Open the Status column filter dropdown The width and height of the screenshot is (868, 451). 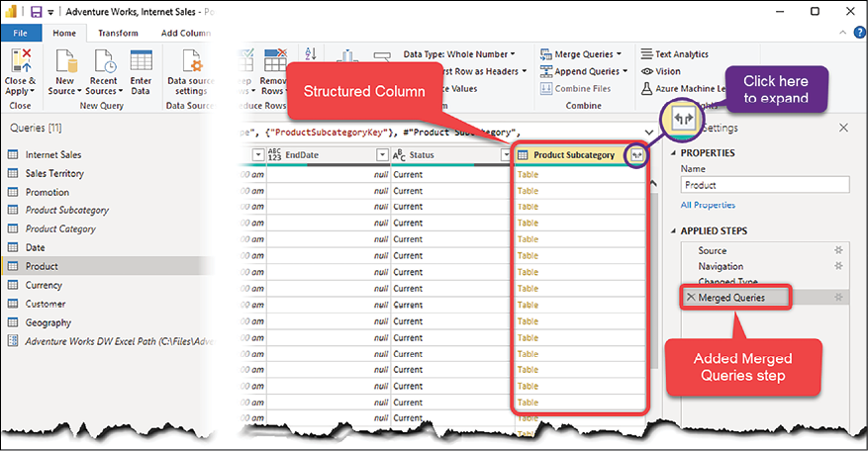(x=506, y=155)
